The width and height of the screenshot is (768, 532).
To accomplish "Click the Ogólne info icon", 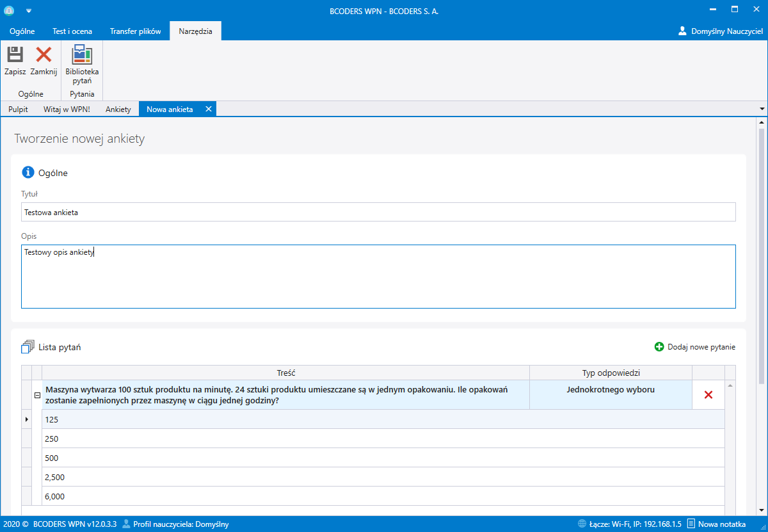I will tap(28, 172).
